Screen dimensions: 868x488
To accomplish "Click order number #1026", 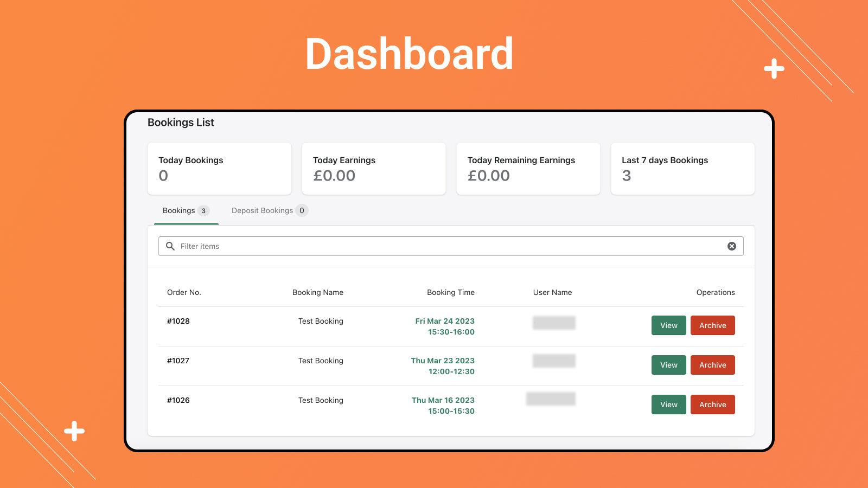I will tap(179, 400).
